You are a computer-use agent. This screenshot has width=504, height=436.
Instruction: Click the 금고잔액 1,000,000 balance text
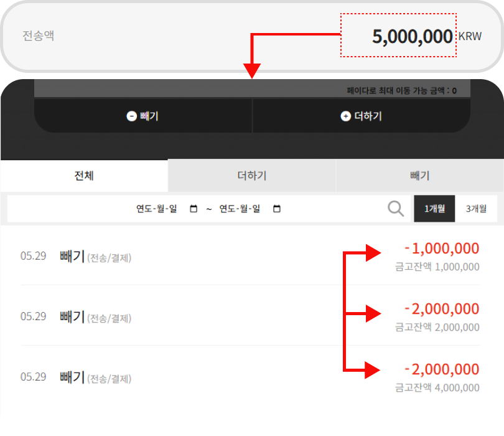[x=437, y=267]
